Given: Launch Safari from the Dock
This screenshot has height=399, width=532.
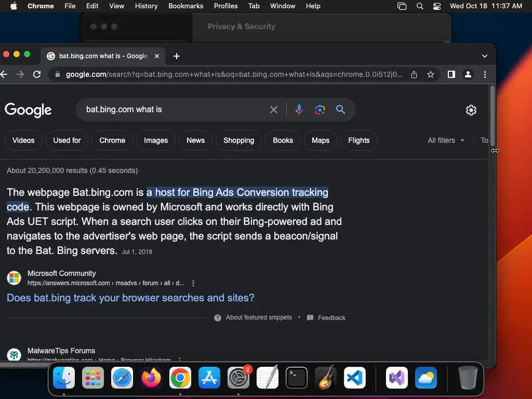Looking at the screenshot, I should click(x=122, y=378).
